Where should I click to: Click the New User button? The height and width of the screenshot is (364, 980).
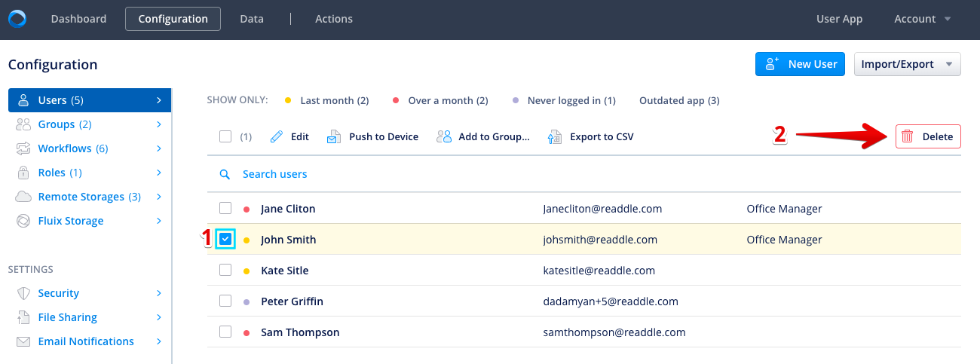(800, 64)
